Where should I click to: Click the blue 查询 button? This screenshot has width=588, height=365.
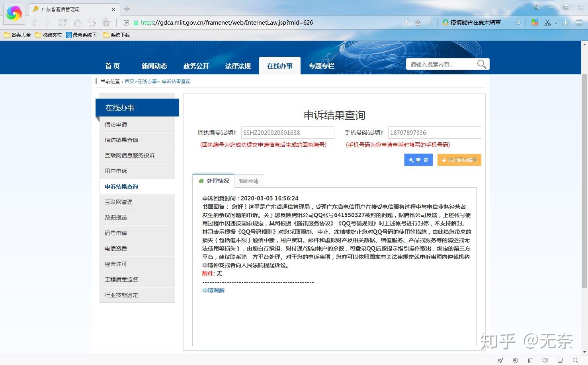418,160
